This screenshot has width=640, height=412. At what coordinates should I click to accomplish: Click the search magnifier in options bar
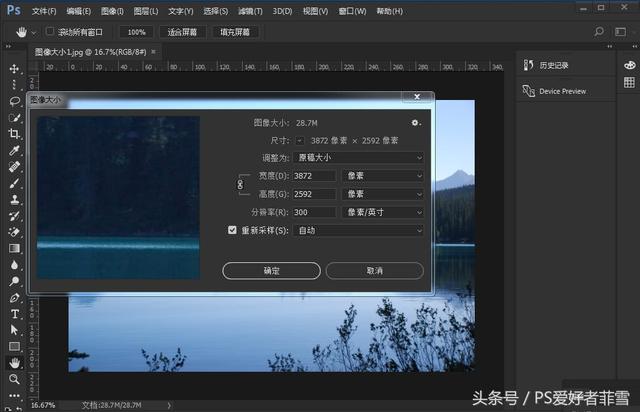point(599,31)
